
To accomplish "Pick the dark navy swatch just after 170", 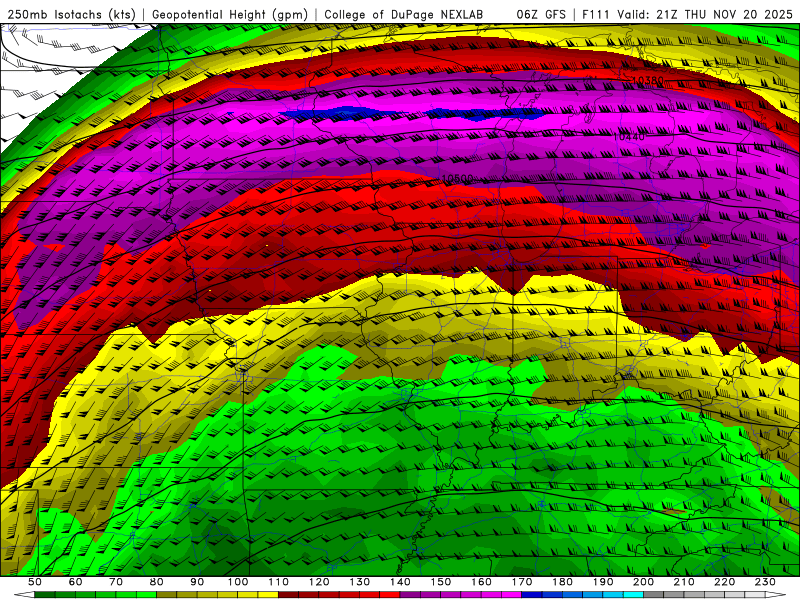I will pyautogui.click(x=532, y=594).
